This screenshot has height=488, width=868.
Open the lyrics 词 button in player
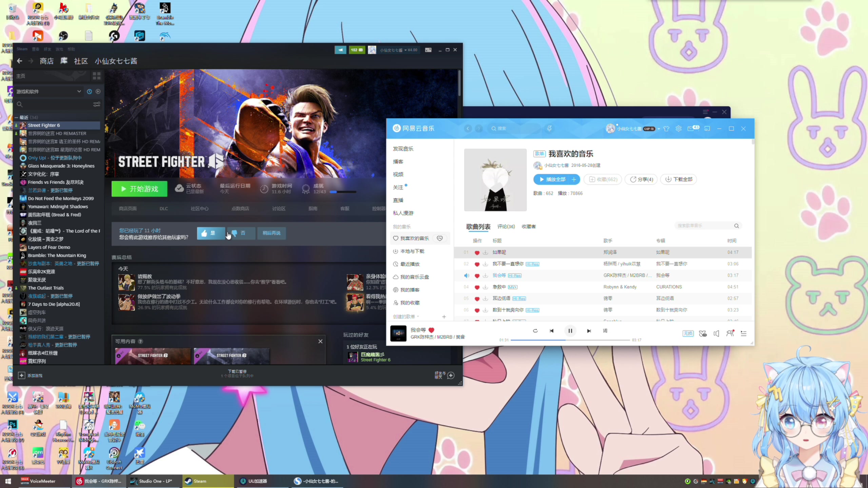605,331
